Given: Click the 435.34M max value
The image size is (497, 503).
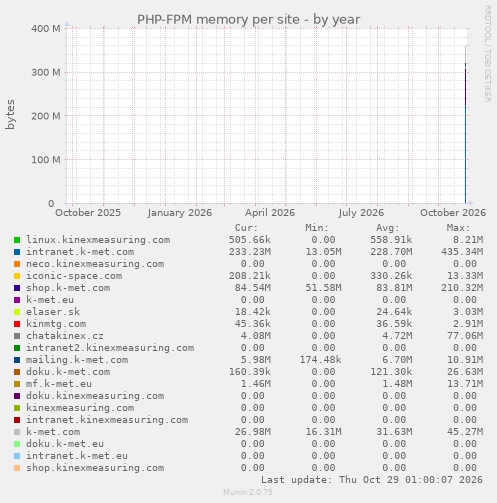Looking at the screenshot, I should pos(462,252).
